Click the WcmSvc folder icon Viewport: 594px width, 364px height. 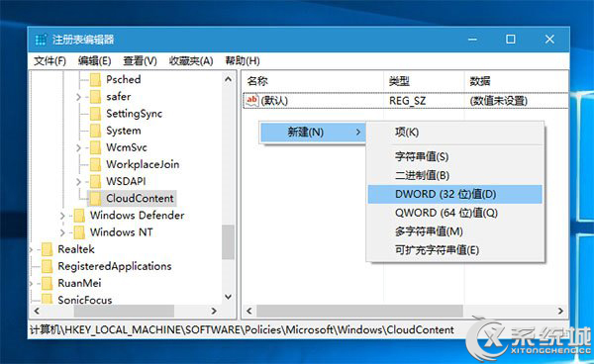pos(95,147)
